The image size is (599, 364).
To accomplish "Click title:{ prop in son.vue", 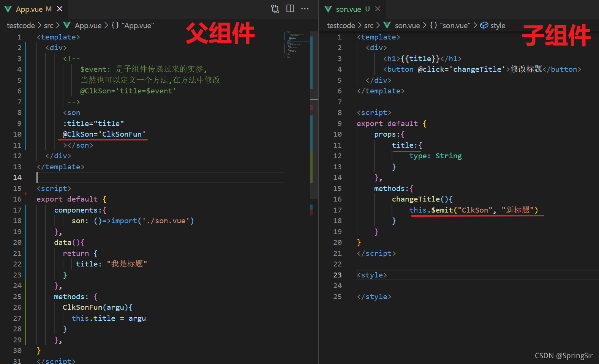I will 407,145.
